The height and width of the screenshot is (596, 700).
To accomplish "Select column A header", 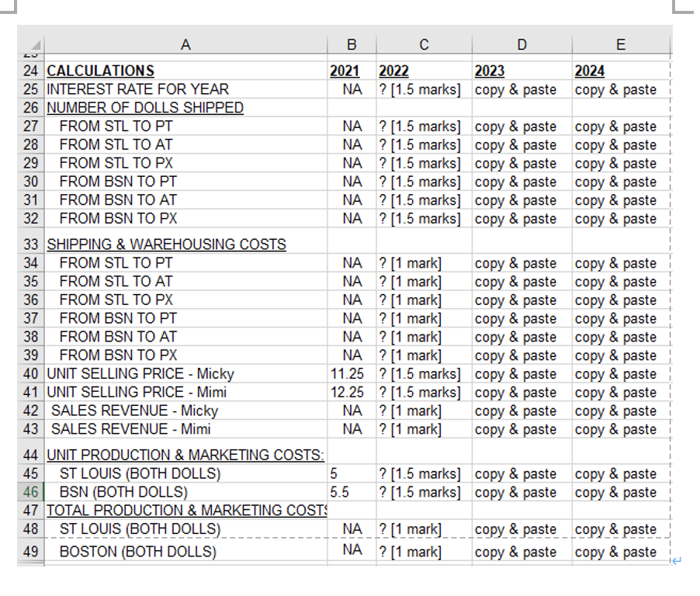I will pyautogui.click(x=186, y=44).
